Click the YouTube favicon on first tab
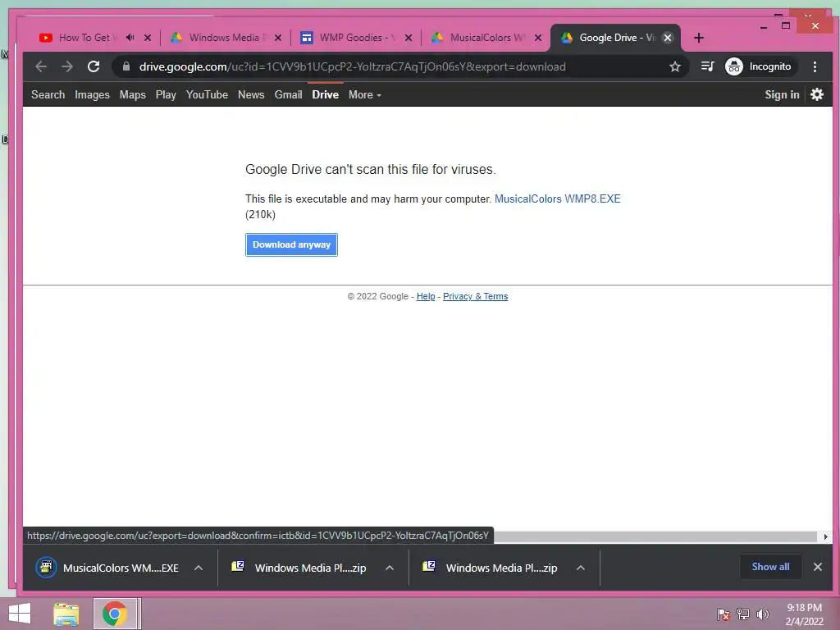 pyautogui.click(x=46, y=38)
